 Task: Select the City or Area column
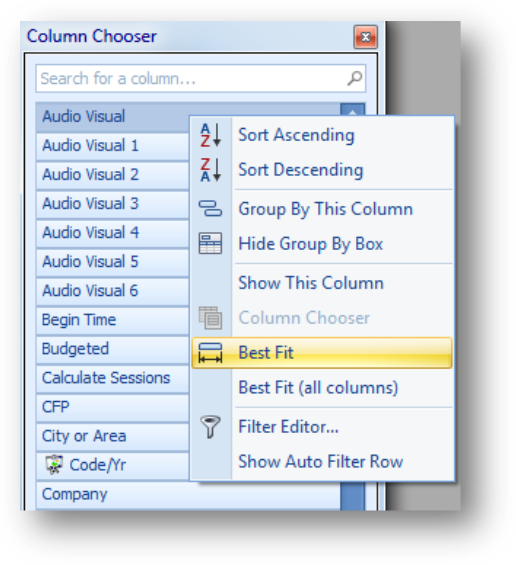point(112,436)
